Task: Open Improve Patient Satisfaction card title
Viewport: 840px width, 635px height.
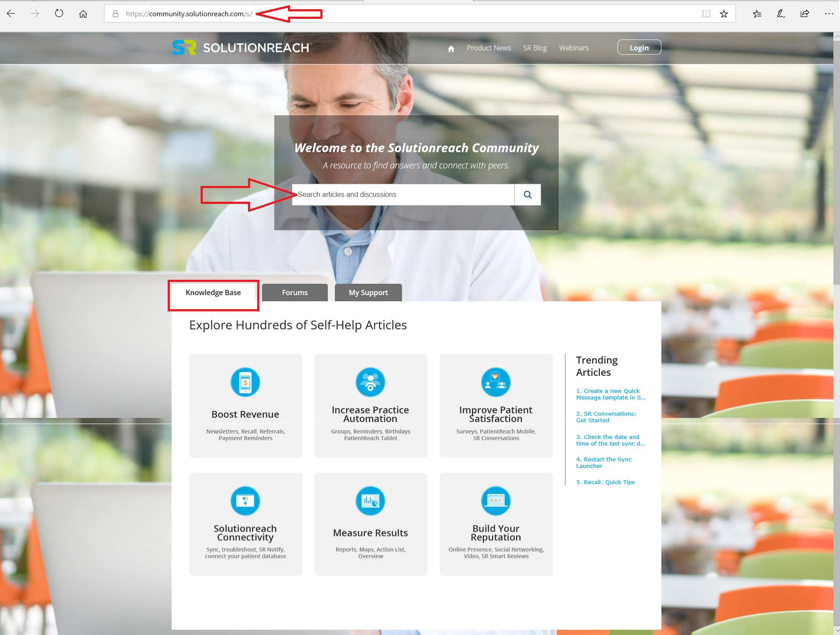Action: pos(496,414)
